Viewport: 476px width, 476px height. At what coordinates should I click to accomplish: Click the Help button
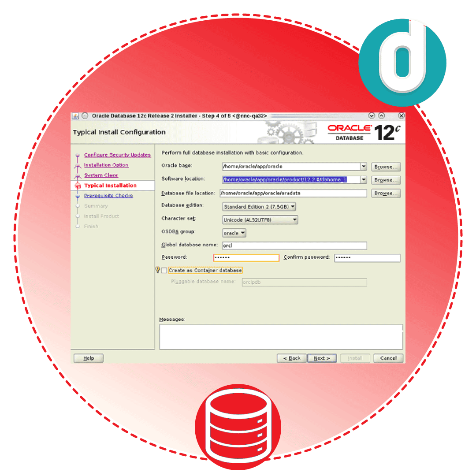point(88,358)
